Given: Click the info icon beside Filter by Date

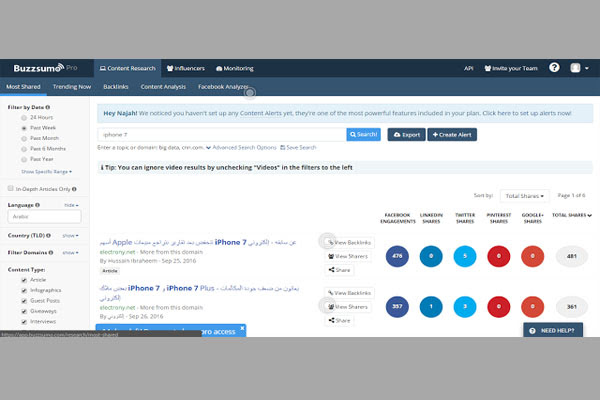Looking at the screenshot, I should [48, 107].
